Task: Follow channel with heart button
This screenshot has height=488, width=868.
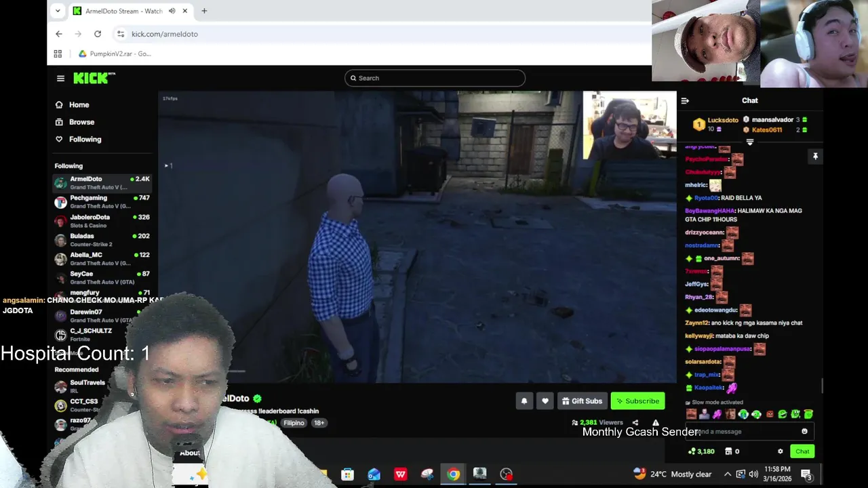Action: (545, 401)
